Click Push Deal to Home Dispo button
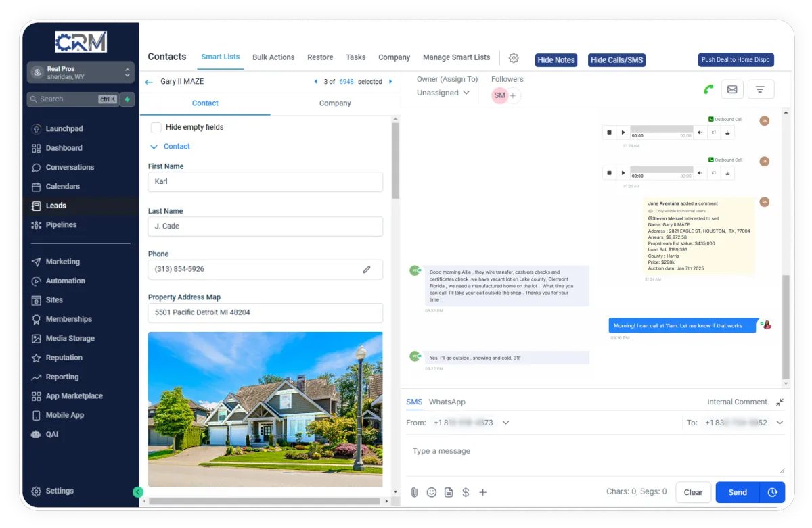The width and height of the screenshot is (812, 528). 736,60
